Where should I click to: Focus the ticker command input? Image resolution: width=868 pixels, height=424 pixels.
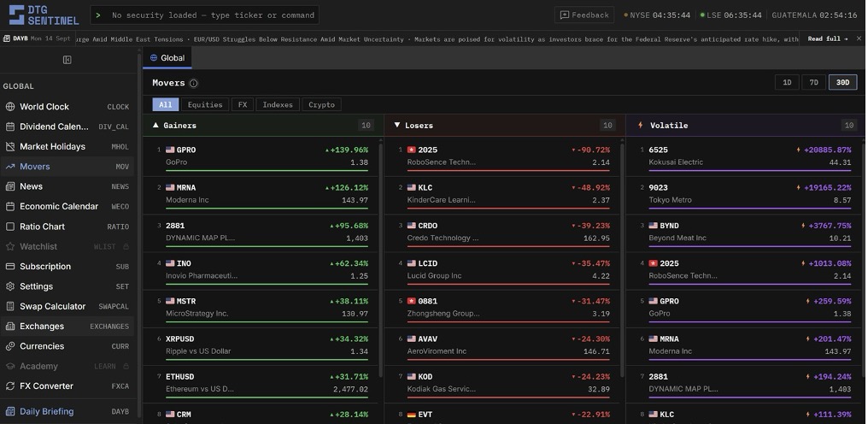(x=205, y=15)
